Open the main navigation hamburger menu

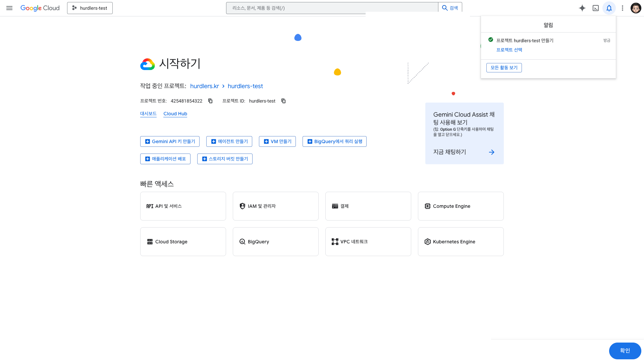(x=9, y=8)
